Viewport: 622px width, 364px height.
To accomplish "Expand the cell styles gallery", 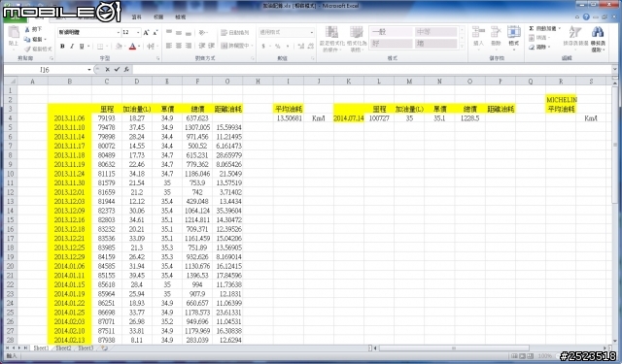I will [462, 47].
